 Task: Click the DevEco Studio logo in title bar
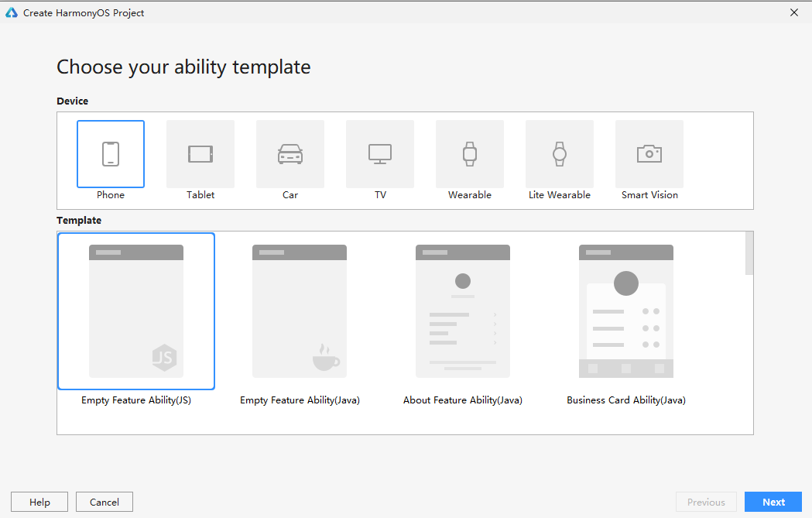pos(12,12)
